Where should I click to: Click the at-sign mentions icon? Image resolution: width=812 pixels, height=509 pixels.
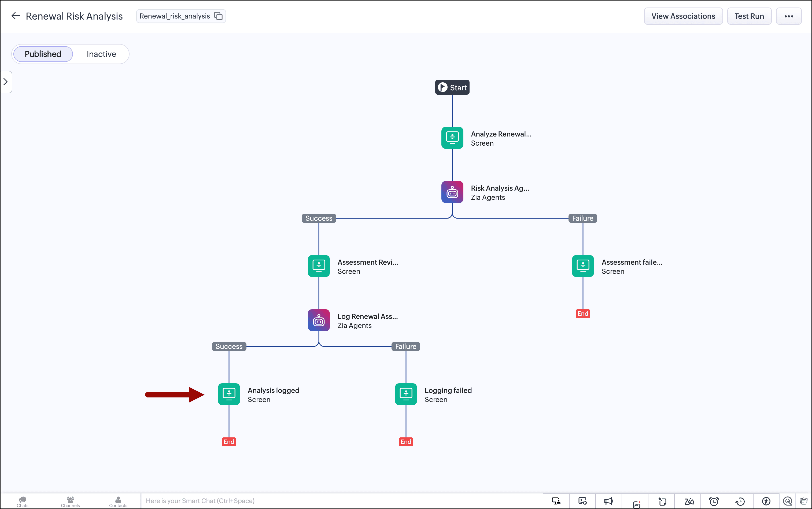pyautogui.click(x=787, y=501)
